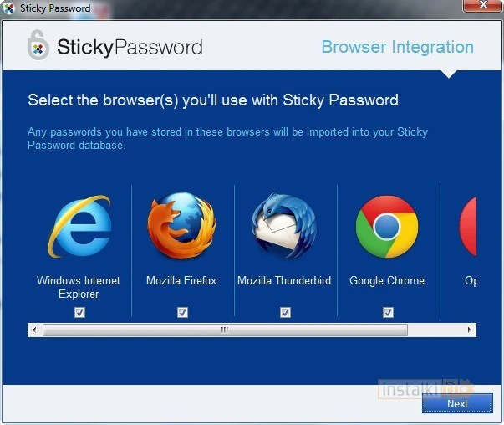Click the Internet Explorer browser icon
This screenshot has width=504, height=425.
click(79, 226)
